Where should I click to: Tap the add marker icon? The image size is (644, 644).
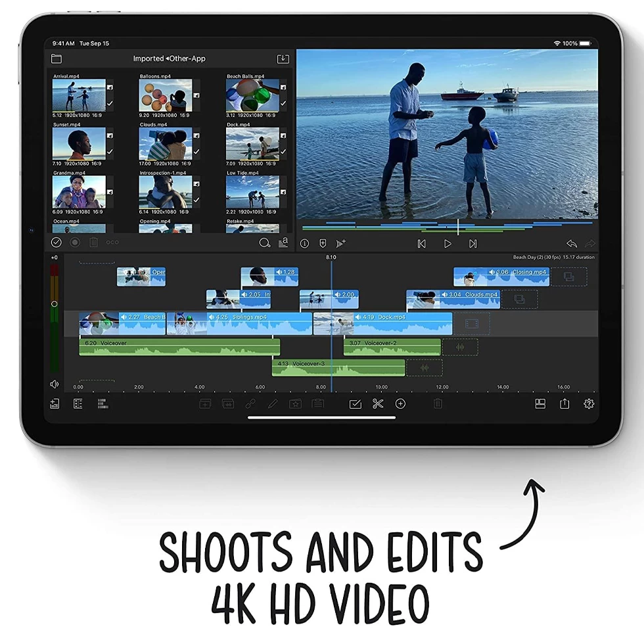coord(323,244)
